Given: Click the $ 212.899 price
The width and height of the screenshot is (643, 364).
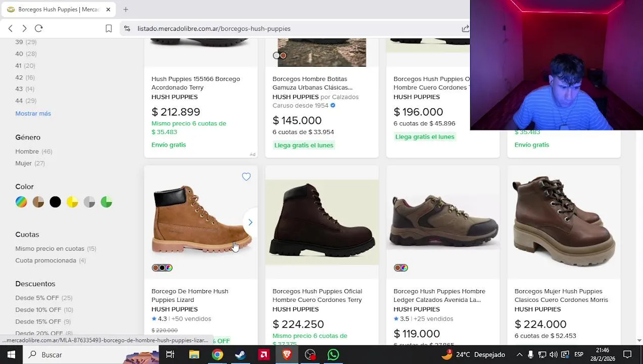Looking at the screenshot, I should pos(176,112).
